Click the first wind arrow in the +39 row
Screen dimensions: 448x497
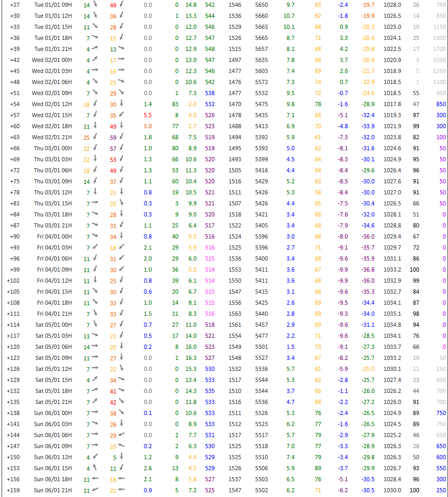[95, 49]
